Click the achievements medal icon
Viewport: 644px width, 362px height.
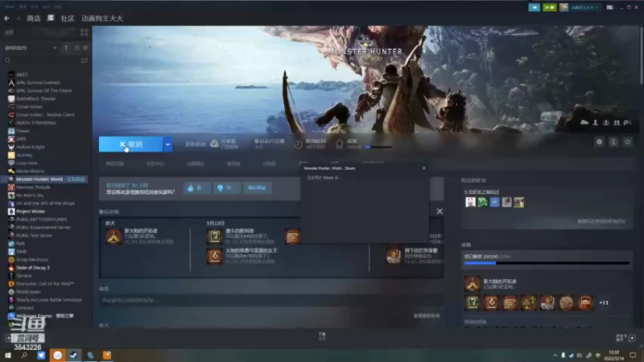coord(339,144)
